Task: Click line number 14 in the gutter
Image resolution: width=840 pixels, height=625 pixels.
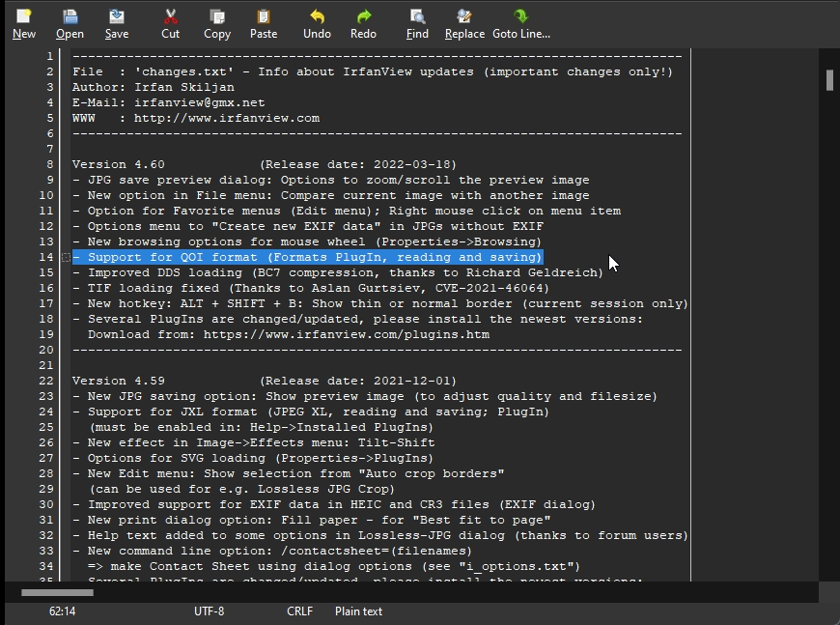Action: [46, 257]
